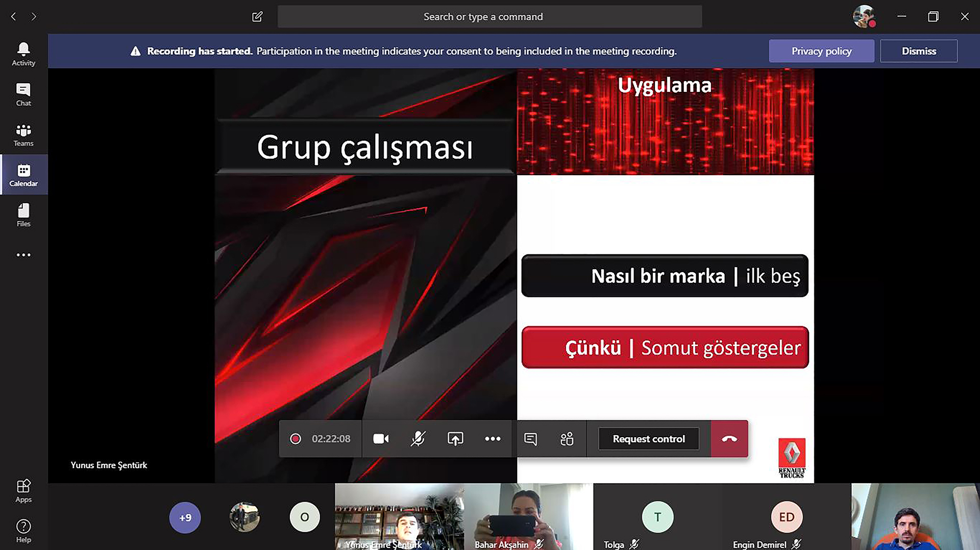Open more options ellipsis in sidebar
Screen dimensions: 980x550
pyautogui.click(x=23, y=254)
